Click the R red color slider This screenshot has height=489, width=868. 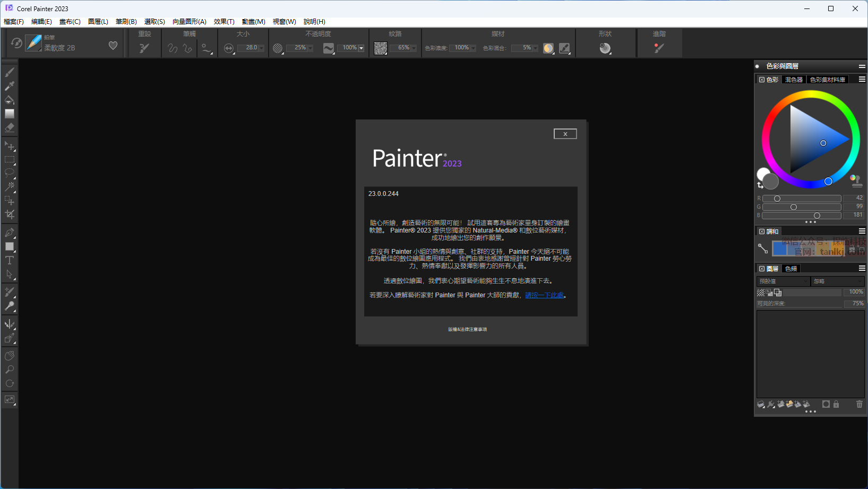point(802,199)
